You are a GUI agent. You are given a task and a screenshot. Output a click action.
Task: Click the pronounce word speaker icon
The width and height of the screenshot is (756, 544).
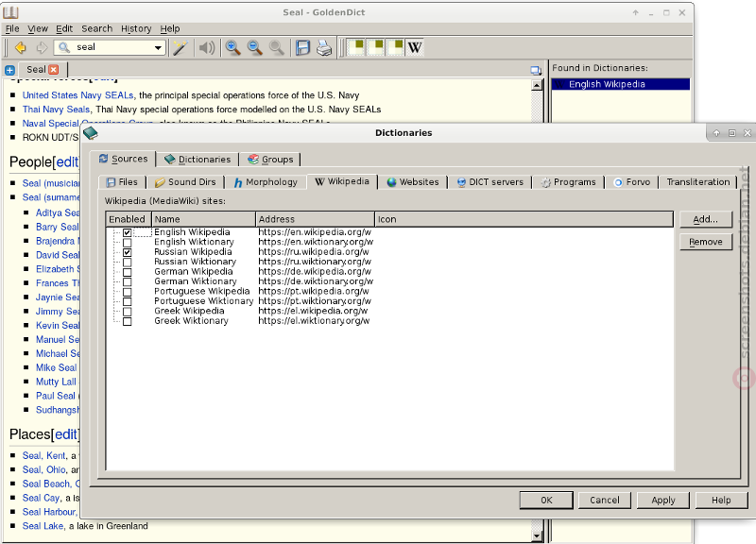(x=207, y=47)
